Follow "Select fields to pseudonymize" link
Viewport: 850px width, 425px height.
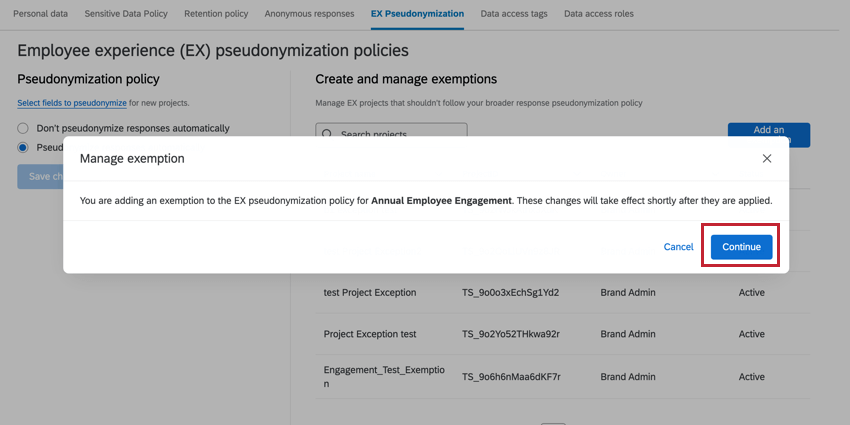click(x=72, y=103)
